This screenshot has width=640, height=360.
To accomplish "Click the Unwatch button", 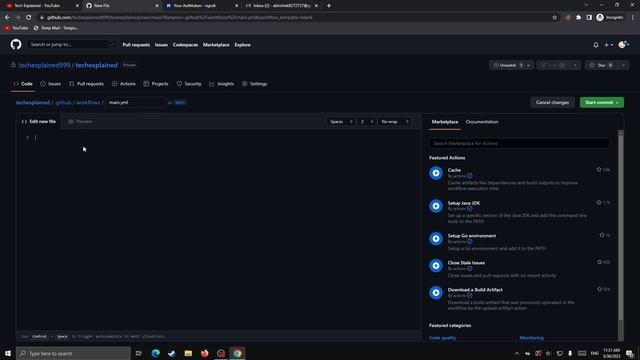I will [507, 65].
